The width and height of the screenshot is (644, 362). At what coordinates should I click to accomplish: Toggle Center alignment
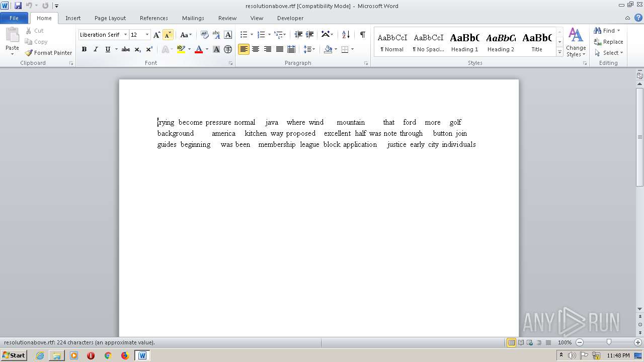point(256,49)
